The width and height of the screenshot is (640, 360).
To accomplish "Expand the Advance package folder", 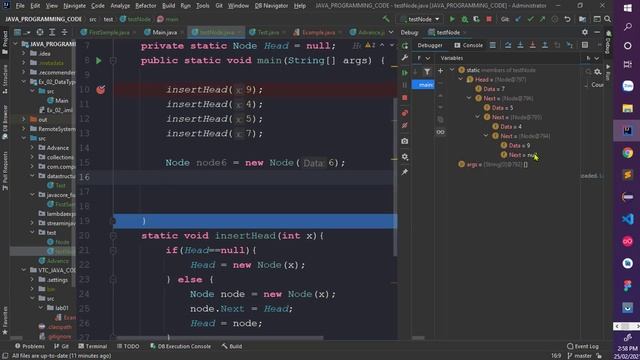I will (x=32, y=148).
